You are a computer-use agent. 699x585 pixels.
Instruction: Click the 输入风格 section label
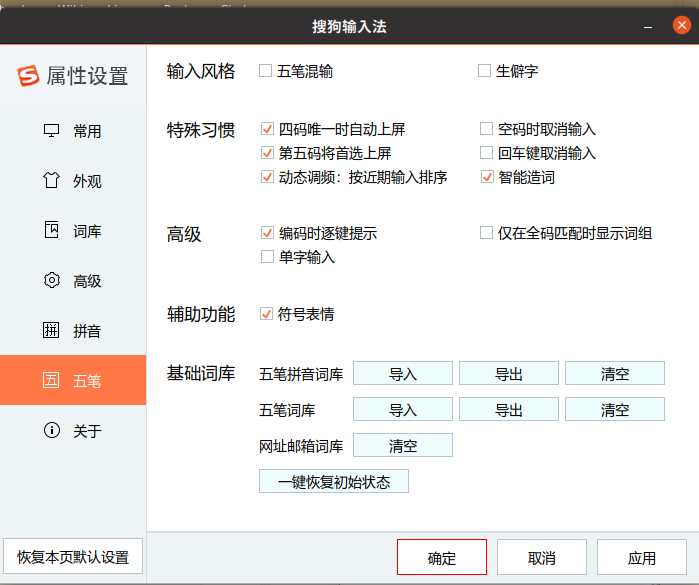tap(201, 71)
